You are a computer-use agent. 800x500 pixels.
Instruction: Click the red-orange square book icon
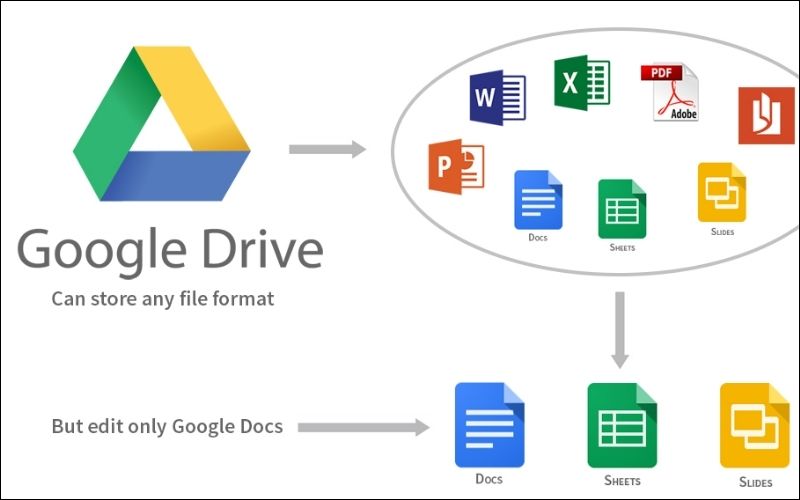point(766,115)
